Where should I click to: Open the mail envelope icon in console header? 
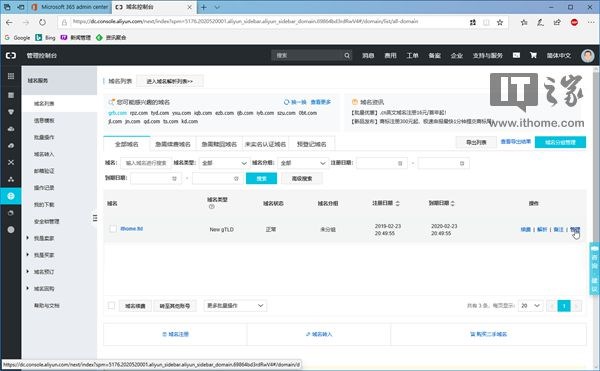point(516,55)
